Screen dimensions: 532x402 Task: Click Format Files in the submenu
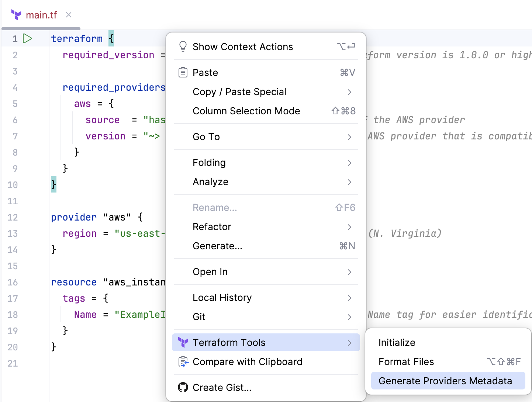click(406, 361)
